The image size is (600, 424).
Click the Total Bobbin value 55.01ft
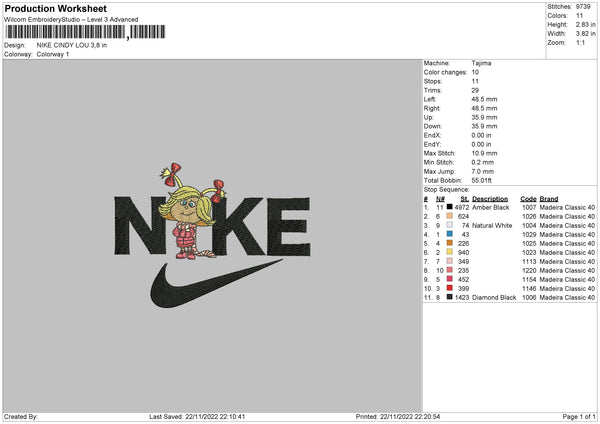click(481, 180)
